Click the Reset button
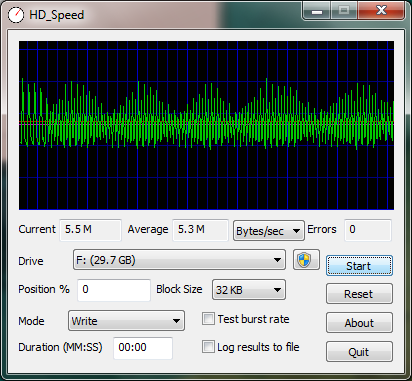The height and width of the screenshot is (381, 412). point(359,294)
